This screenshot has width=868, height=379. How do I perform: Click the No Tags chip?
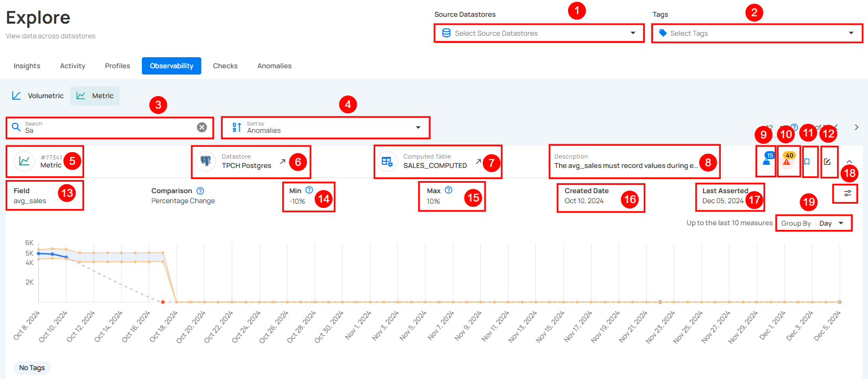(x=32, y=368)
